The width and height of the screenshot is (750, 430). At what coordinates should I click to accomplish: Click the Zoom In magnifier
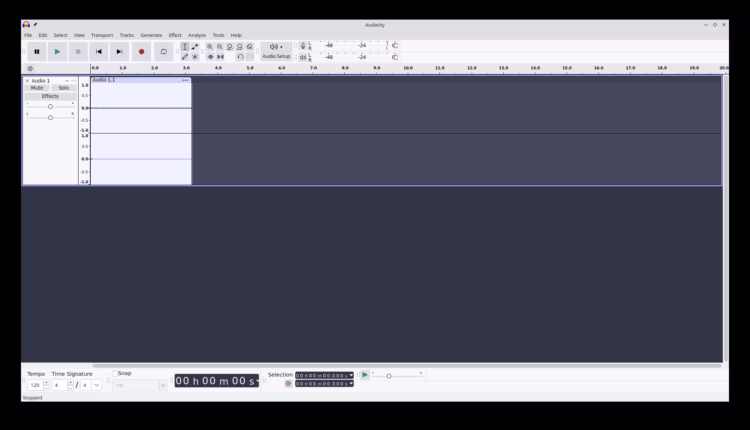click(210, 47)
